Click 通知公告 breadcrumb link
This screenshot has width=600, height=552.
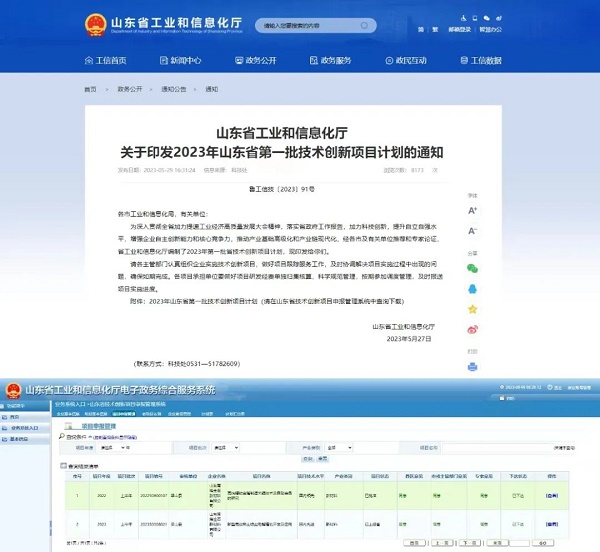[x=173, y=89]
